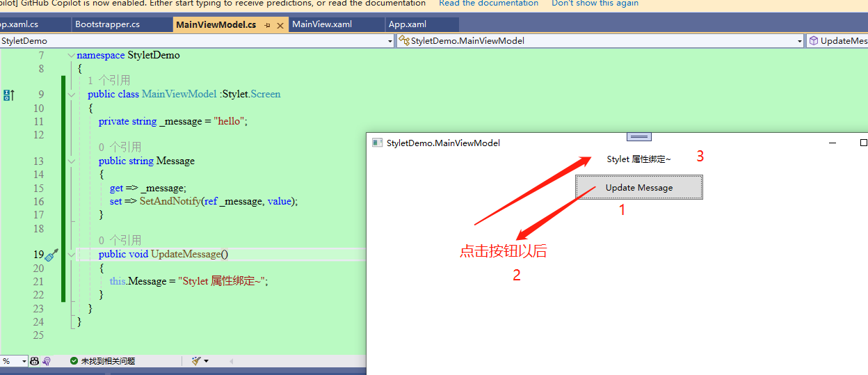Click the debug toolbar handle atop app window
This screenshot has width=868, height=375.
click(639, 136)
